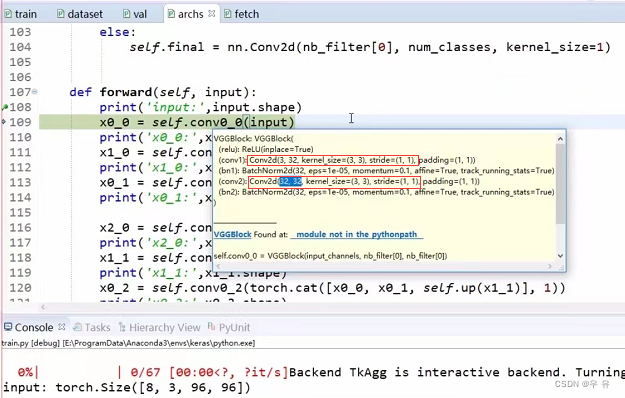This screenshot has height=398, width=625.
Task: Open the fetch editor tab
Action: 242,14
